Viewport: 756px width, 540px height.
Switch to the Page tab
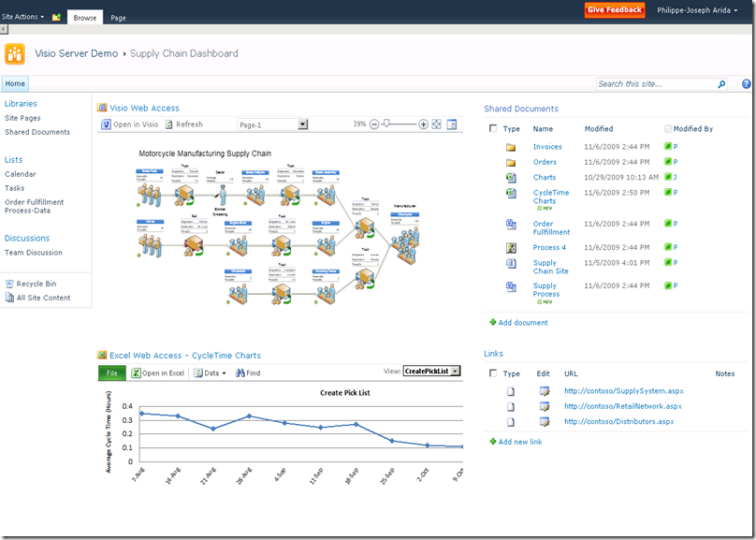[x=118, y=16]
